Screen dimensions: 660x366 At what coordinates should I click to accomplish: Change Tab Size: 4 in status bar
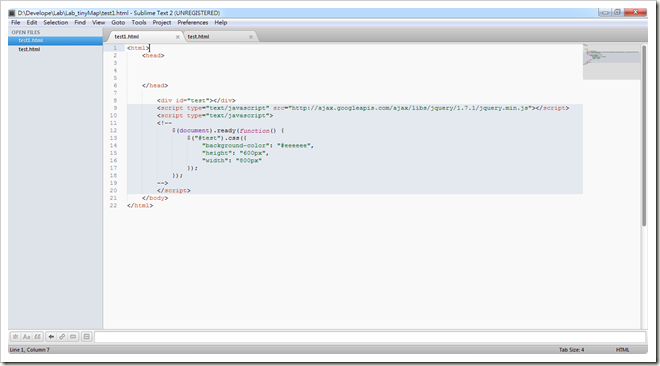tap(571, 350)
